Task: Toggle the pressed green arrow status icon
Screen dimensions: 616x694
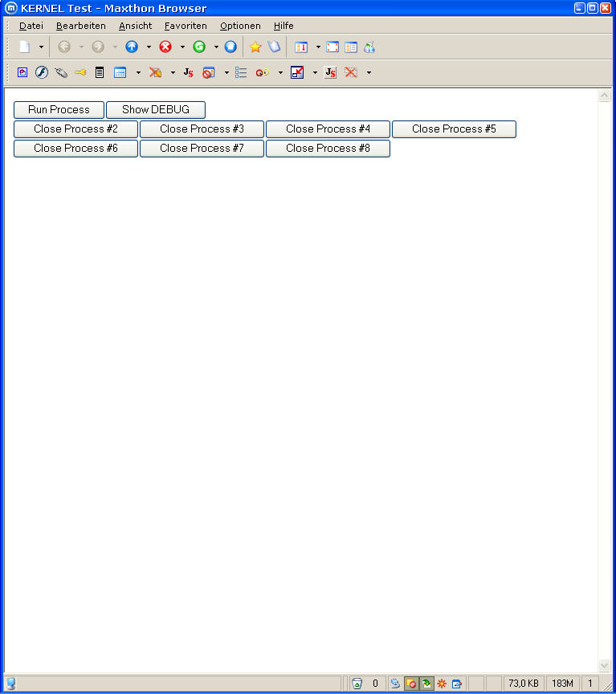Action: coord(426,684)
